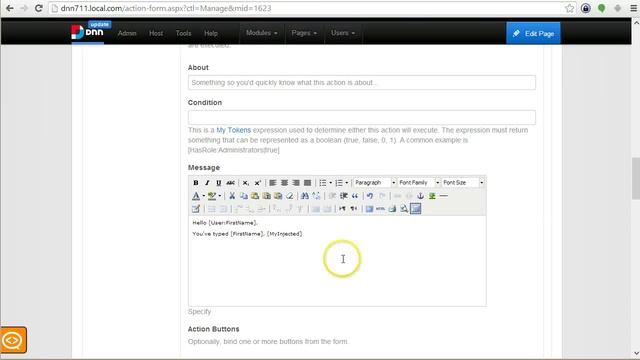Insert a bulleted list

(323, 183)
